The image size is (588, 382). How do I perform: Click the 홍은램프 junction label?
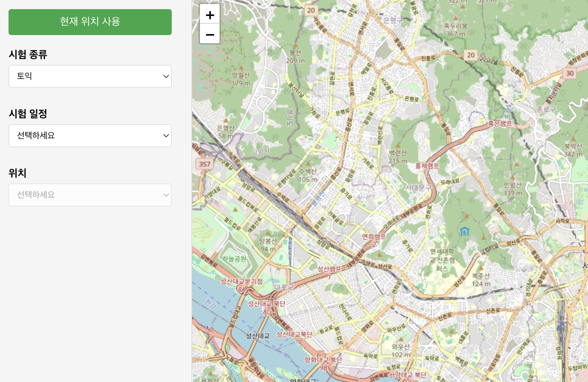[500, 124]
